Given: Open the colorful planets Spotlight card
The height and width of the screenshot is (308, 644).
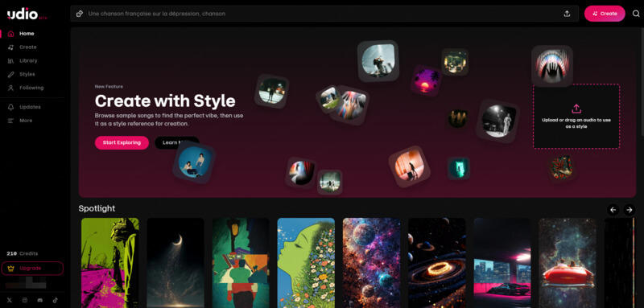Looking at the screenshot, I should (372, 263).
